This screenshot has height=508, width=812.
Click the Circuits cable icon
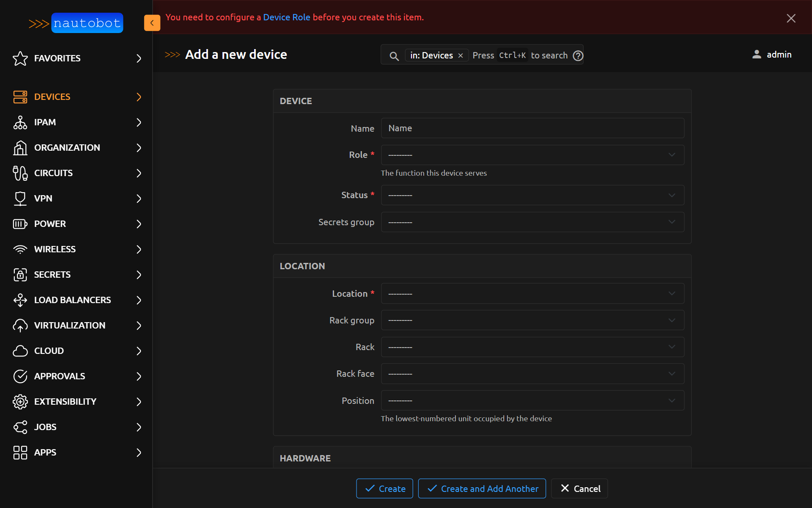pos(20,173)
